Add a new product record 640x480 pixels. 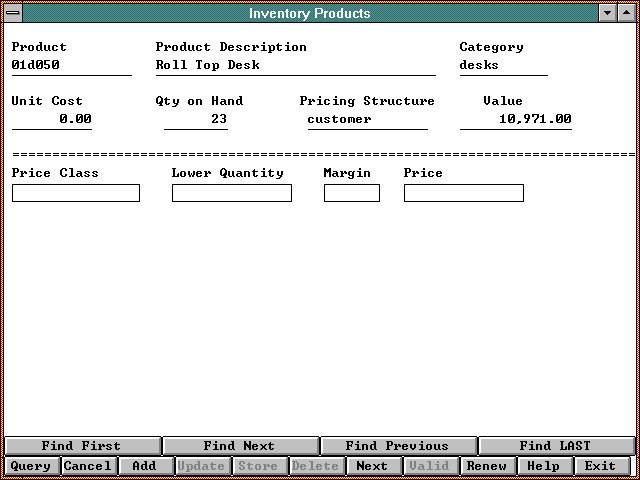click(x=144, y=466)
